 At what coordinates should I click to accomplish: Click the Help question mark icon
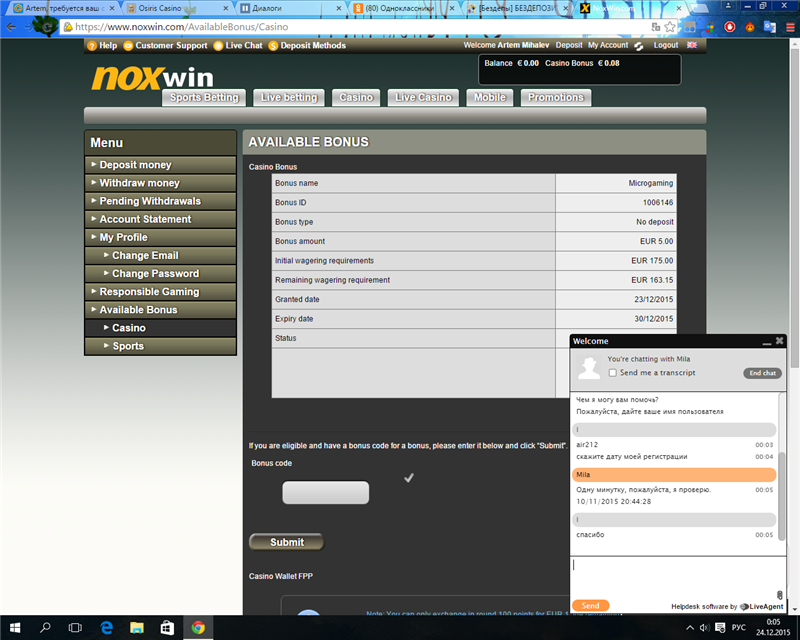pyautogui.click(x=91, y=45)
